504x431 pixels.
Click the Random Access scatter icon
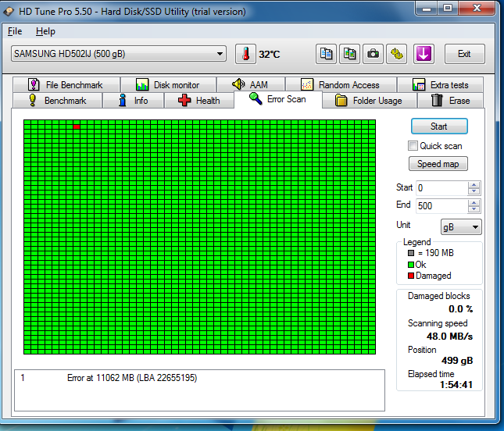click(x=307, y=85)
